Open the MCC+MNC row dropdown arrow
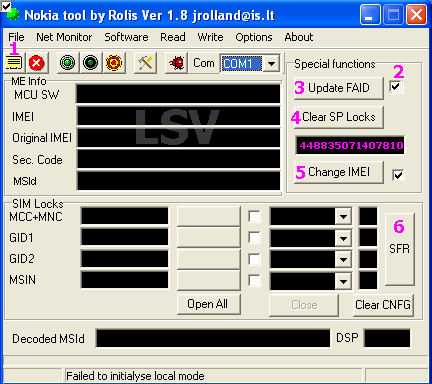 click(x=343, y=217)
